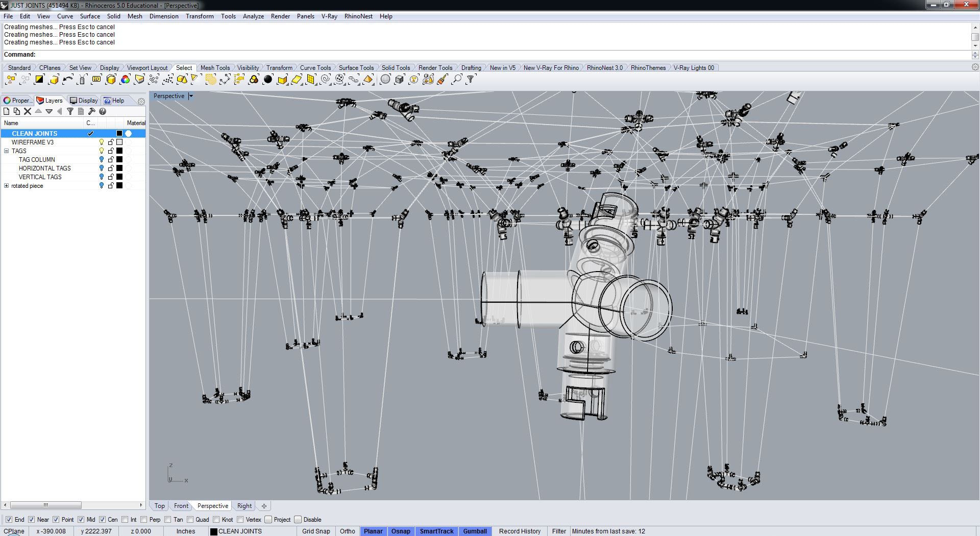Toggle visibility bulb of WIREFRAME V3 layer
The height and width of the screenshot is (536, 980).
coord(102,142)
